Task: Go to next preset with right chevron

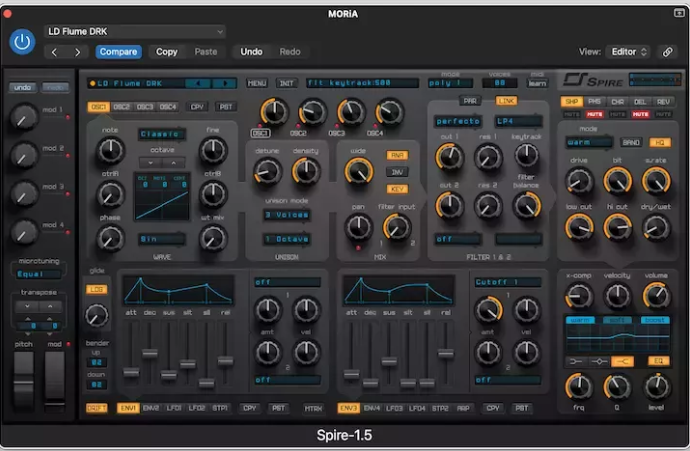Action: (x=77, y=52)
